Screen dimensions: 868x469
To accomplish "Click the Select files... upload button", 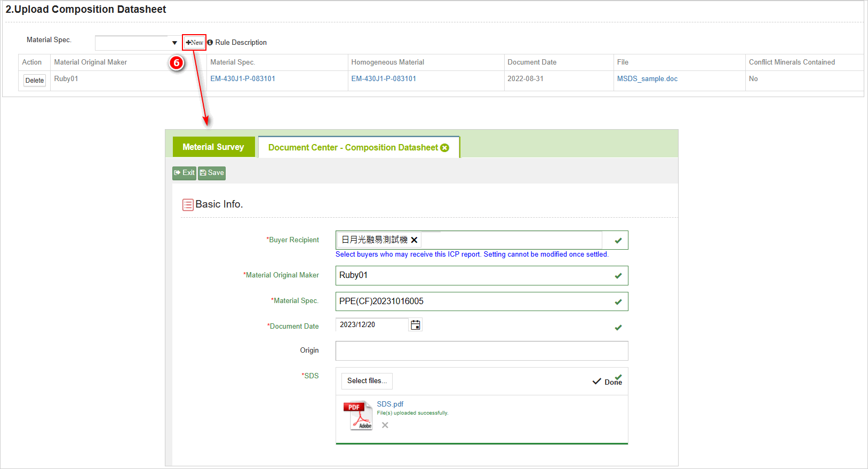I will (x=367, y=381).
